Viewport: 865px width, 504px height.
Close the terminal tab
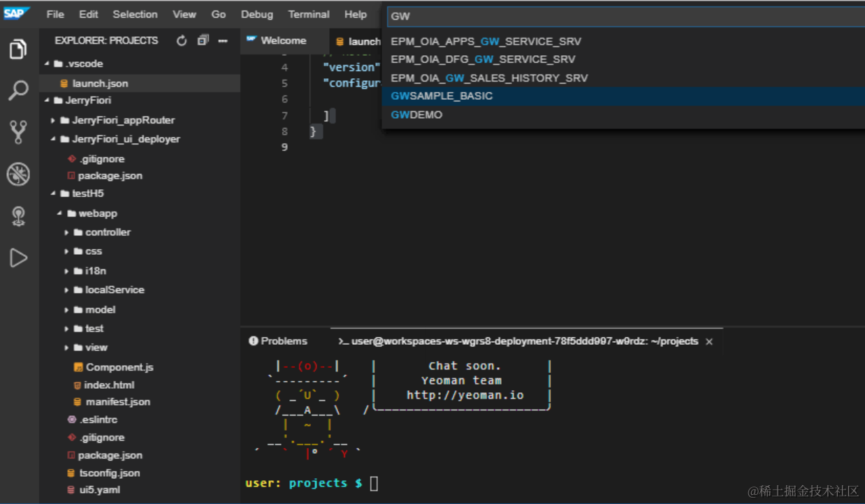(709, 341)
